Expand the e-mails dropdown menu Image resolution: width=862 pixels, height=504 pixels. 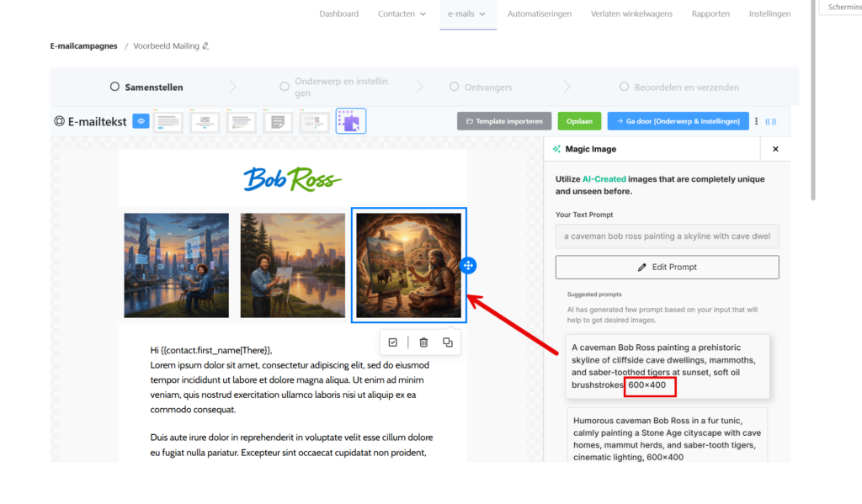coord(466,13)
